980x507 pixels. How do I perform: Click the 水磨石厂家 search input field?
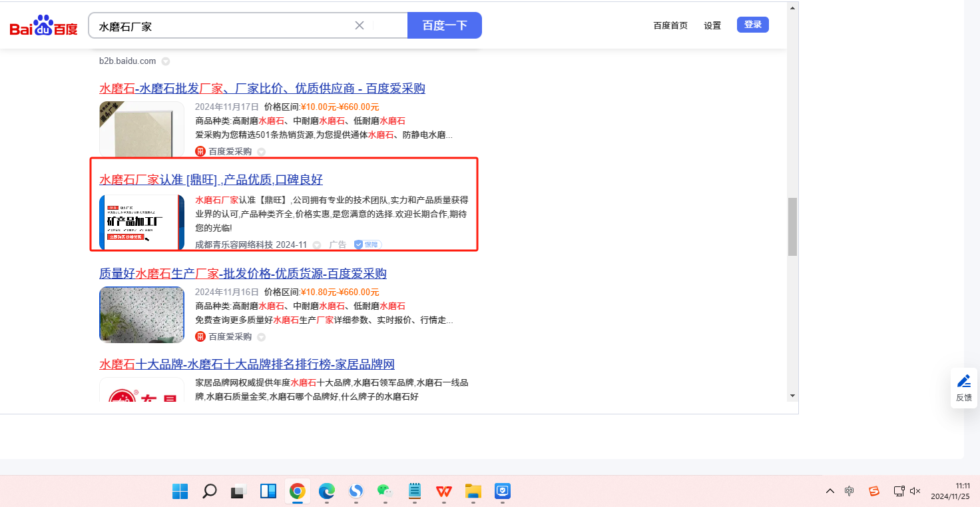(223, 26)
